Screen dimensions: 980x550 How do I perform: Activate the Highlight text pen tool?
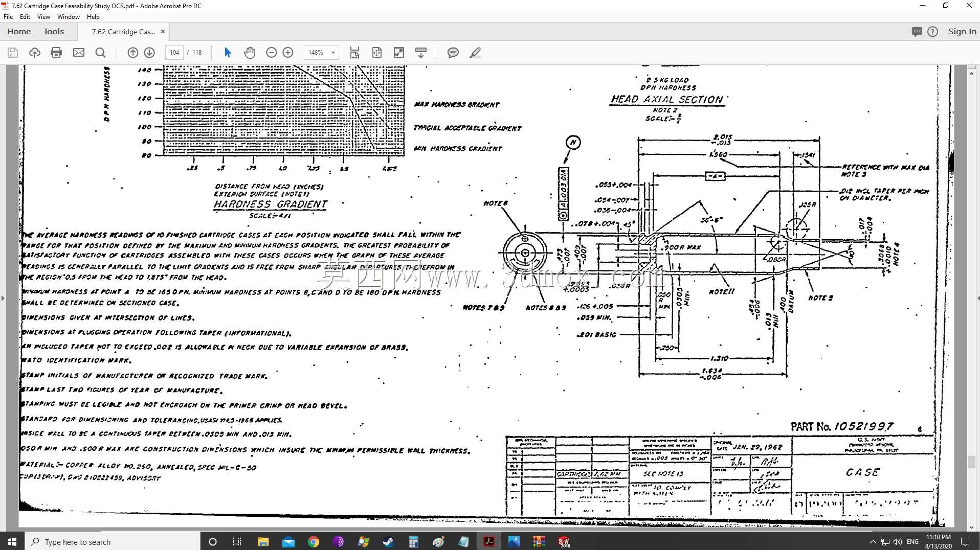[x=475, y=53]
